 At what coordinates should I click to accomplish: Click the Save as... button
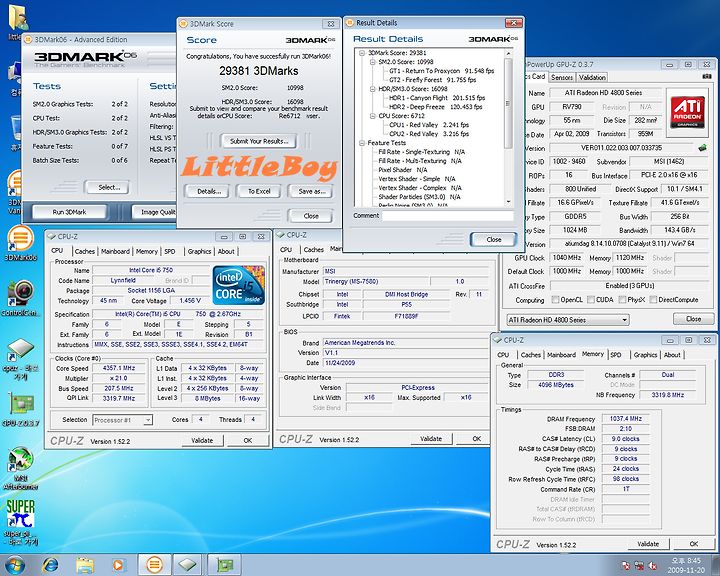coord(311,191)
